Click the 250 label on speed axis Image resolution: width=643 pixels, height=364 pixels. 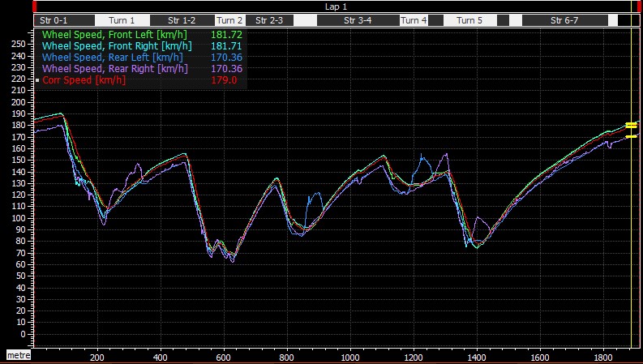[x=19, y=44]
